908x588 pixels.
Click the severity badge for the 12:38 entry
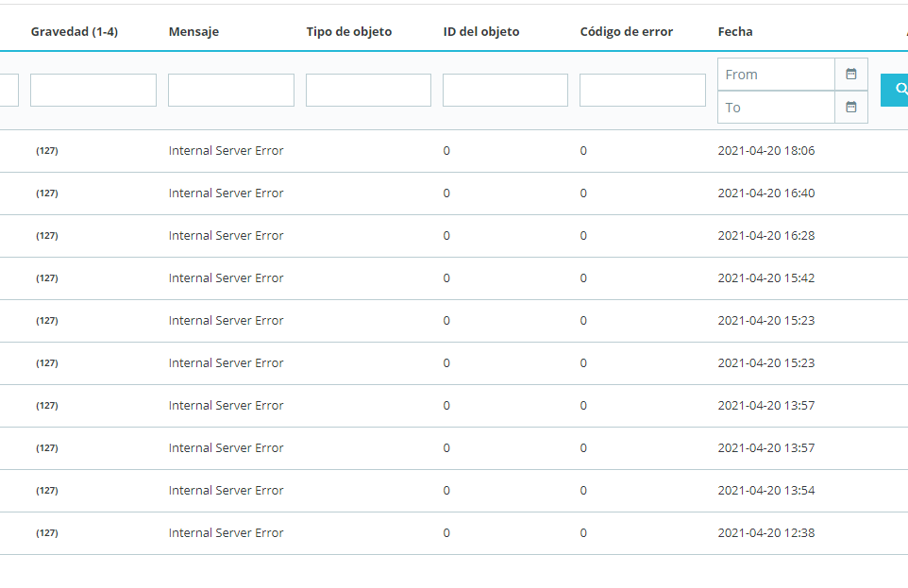point(47,533)
